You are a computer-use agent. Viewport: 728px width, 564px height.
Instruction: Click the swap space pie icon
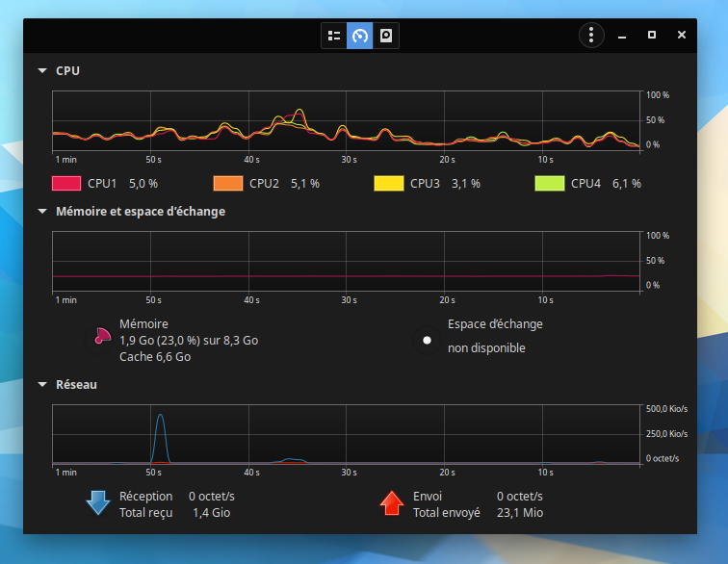(426, 340)
